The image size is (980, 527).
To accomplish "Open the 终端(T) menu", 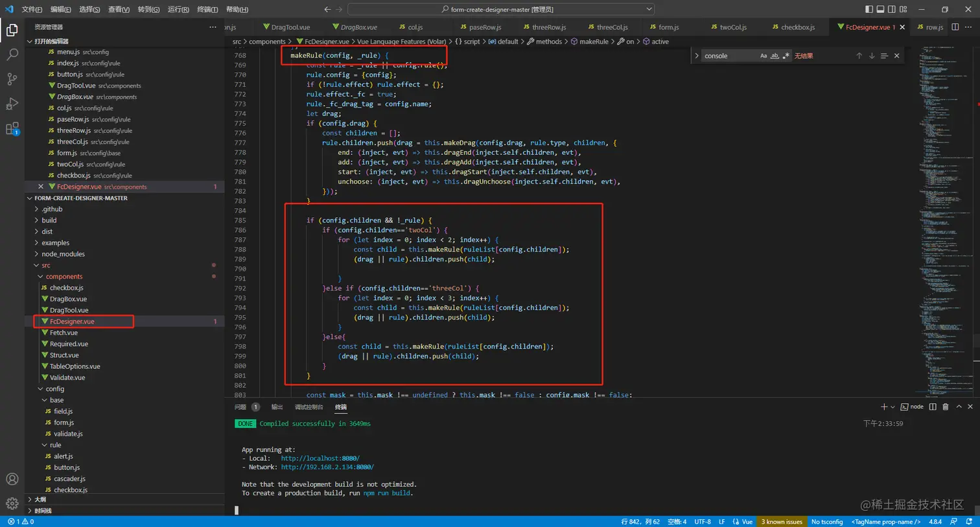I will (207, 9).
